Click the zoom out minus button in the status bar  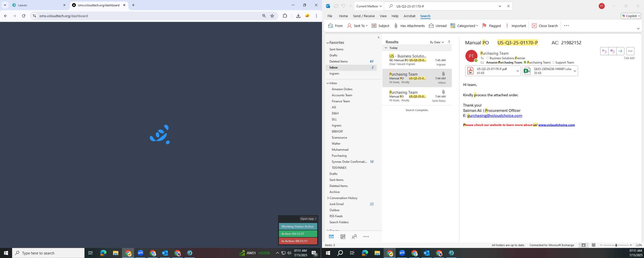coord(601,245)
